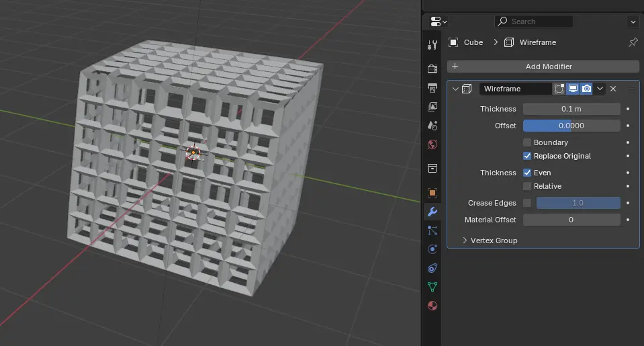644x346 pixels.
Task: Animate the Replace Original property dot
Action: pos(628,156)
